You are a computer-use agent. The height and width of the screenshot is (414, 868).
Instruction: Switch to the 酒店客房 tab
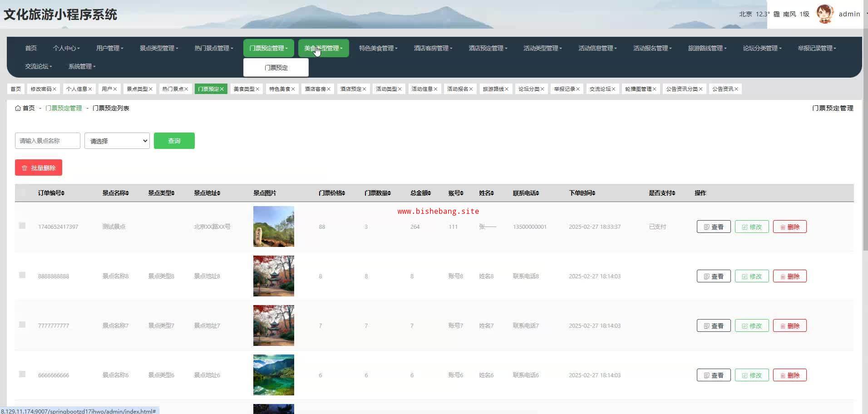(315, 89)
